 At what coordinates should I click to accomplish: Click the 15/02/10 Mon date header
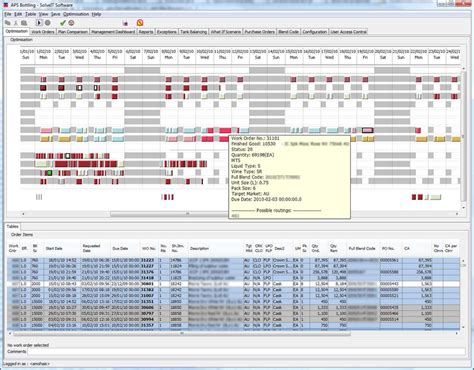(294, 54)
